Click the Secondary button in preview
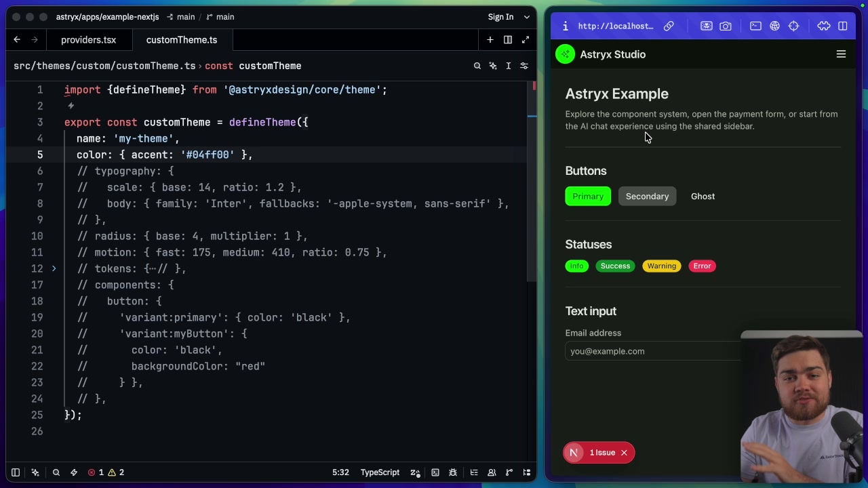The width and height of the screenshot is (868, 488). (x=647, y=197)
